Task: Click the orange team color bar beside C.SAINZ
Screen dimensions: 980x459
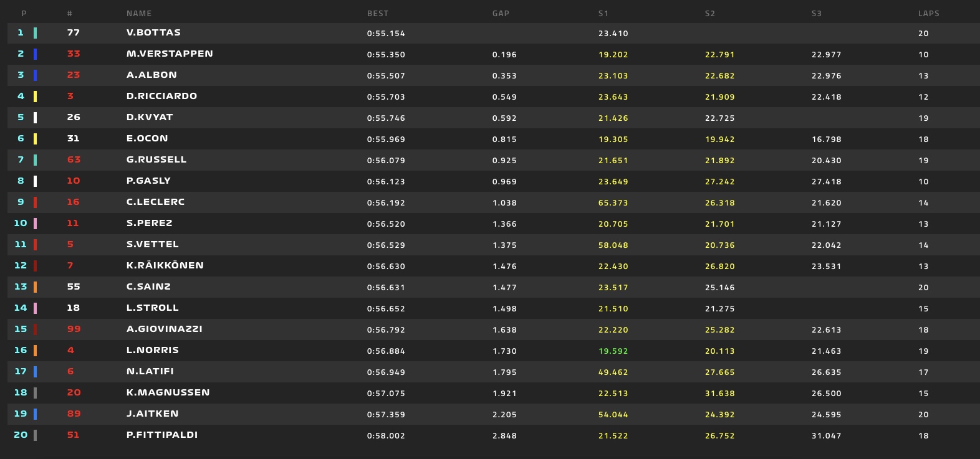Action: click(35, 287)
